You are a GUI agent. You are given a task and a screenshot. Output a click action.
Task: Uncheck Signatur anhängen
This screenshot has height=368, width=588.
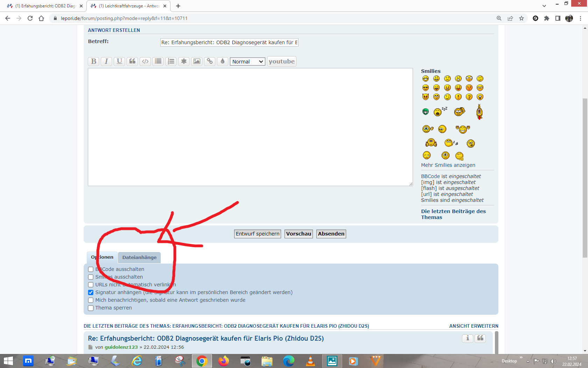point(91,292)
